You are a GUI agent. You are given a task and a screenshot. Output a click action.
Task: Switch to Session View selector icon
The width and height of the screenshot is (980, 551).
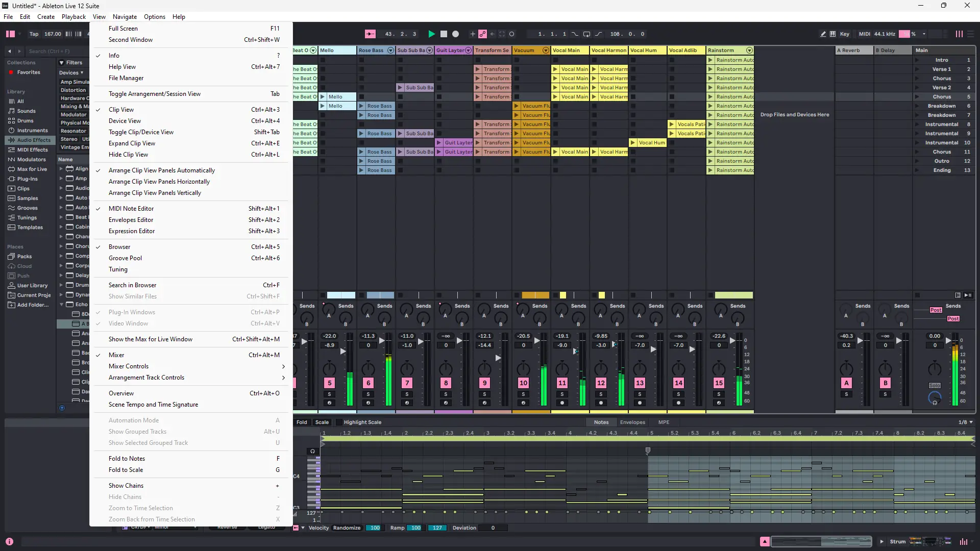coord(959,34)
